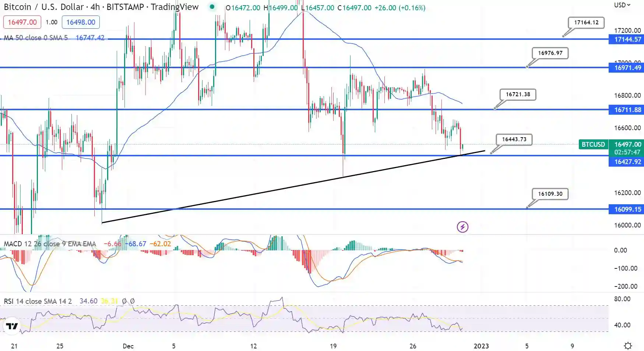Image resolution: width=644 pixels, height=351 pixels.
Task: Click the 17144.57 price axis label
Action: click(x=626, y=39)
